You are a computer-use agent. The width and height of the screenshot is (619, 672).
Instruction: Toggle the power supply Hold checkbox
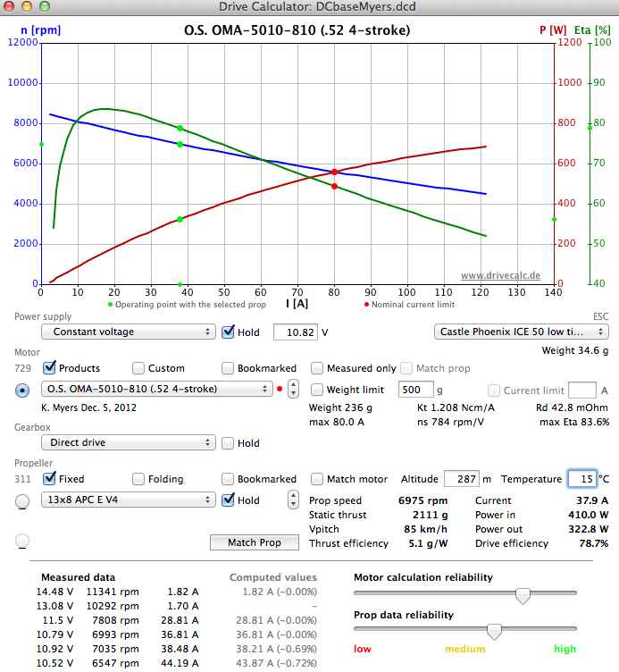click(229, 332)
